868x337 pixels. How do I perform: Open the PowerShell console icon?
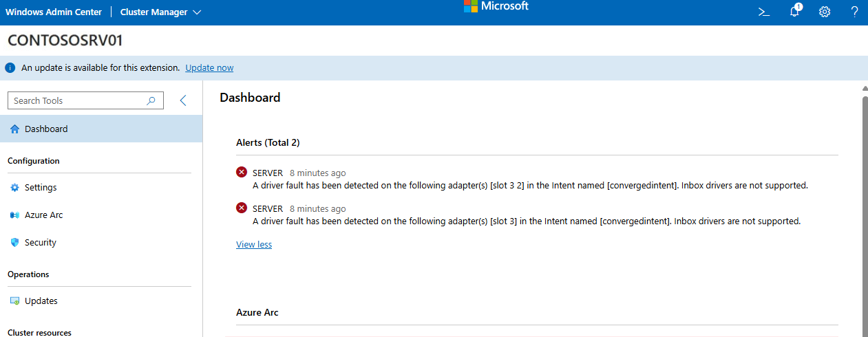tap(763, 12)
